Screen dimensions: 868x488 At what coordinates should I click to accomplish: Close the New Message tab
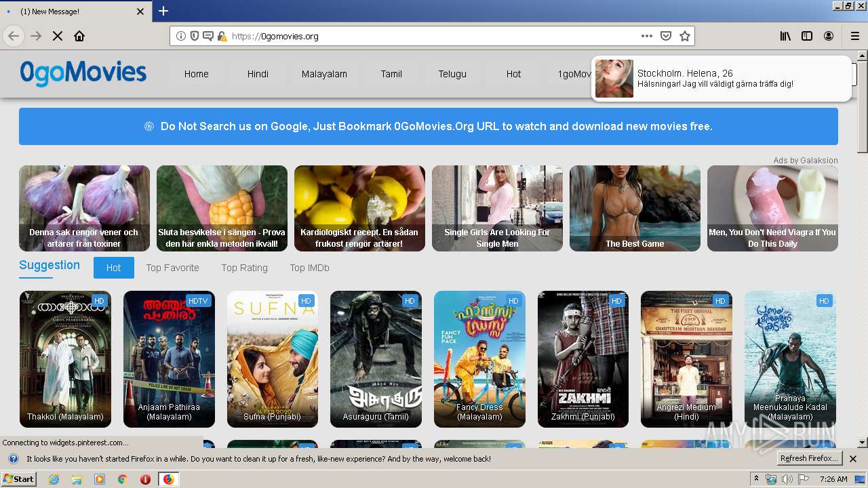click(x=140, y=12)
